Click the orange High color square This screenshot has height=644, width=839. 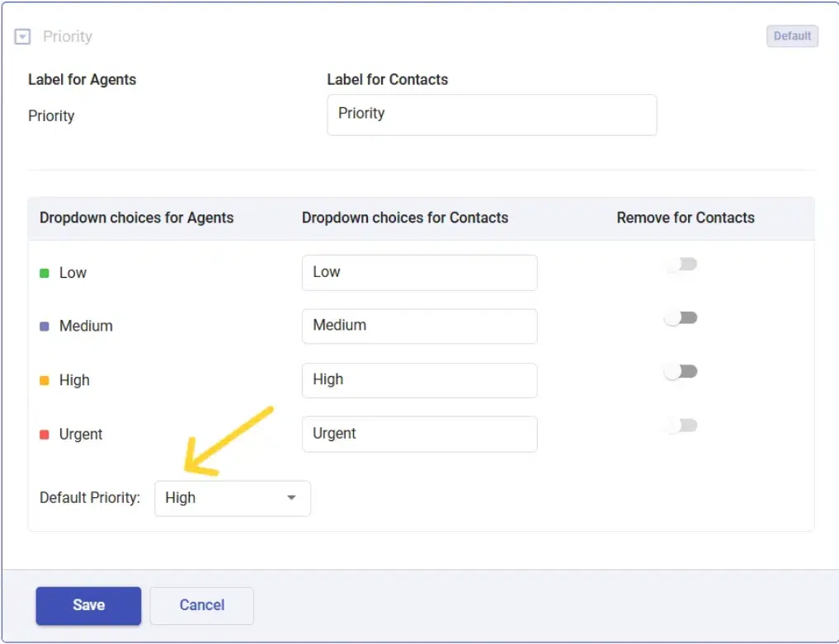tap(45, 381)
